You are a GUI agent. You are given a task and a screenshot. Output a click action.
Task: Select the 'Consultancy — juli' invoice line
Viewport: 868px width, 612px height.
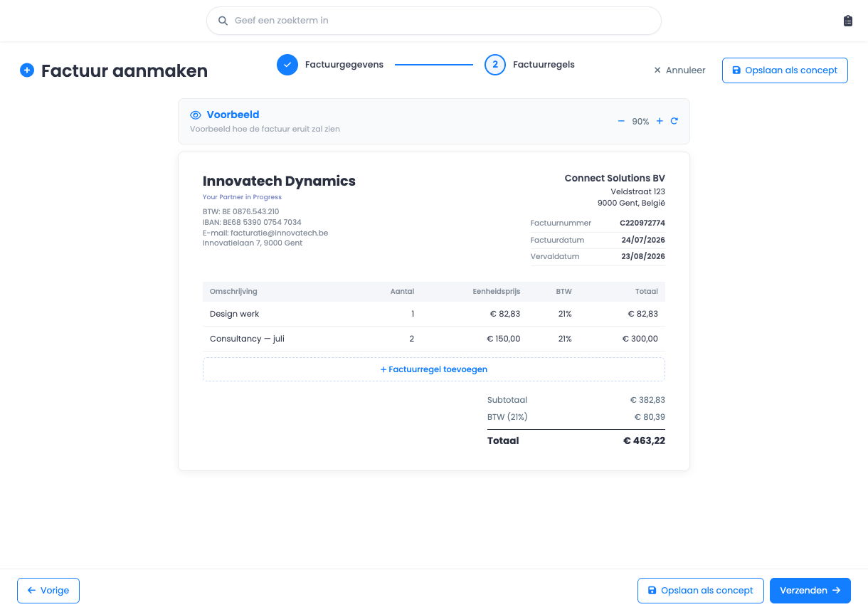[434, 339]
